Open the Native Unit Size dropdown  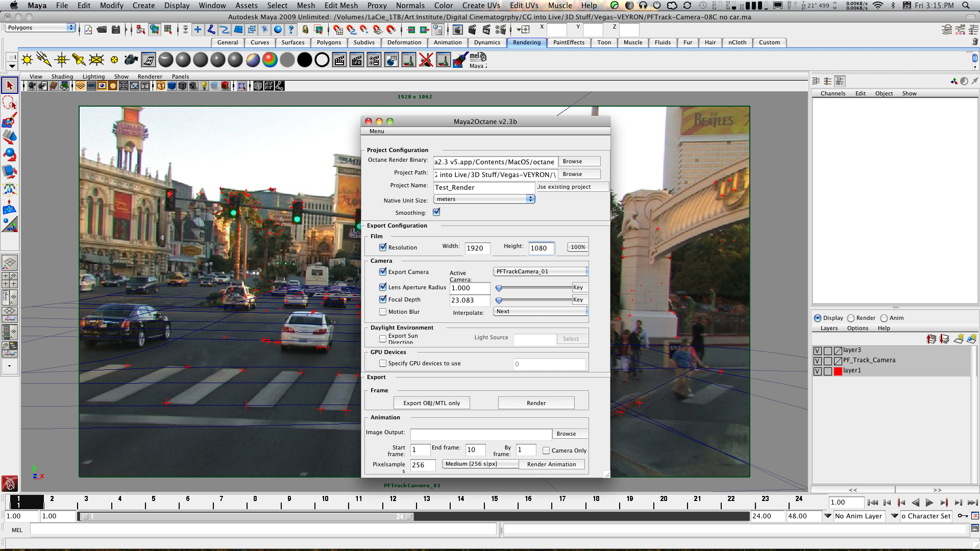tap(484, 199)
